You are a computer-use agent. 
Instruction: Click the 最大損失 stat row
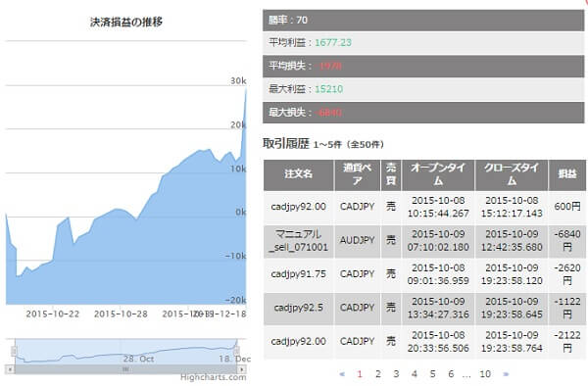423,113
